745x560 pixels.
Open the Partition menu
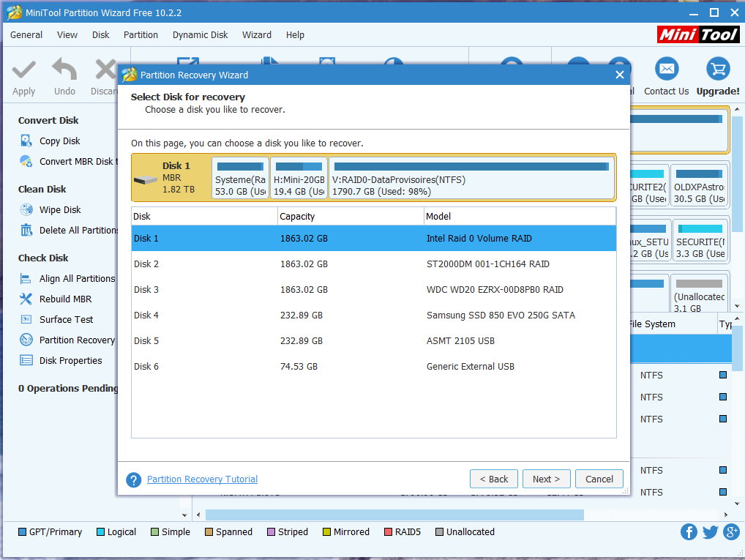(141, 34)
